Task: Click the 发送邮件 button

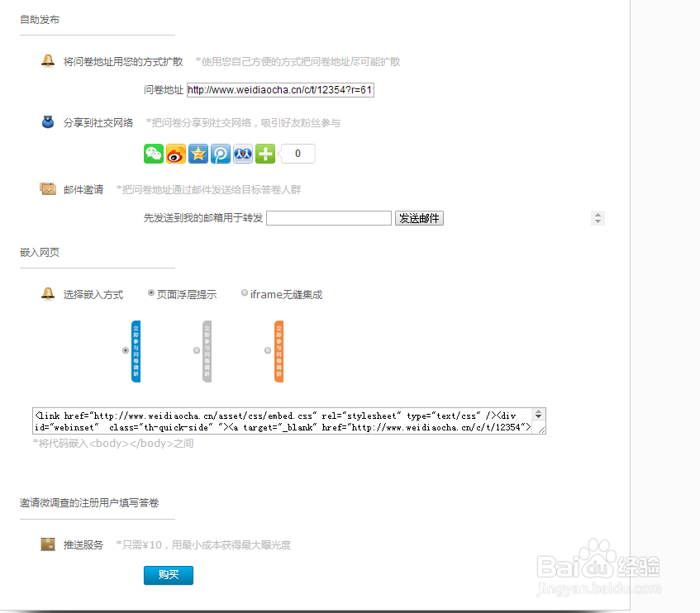Action: 419,217
